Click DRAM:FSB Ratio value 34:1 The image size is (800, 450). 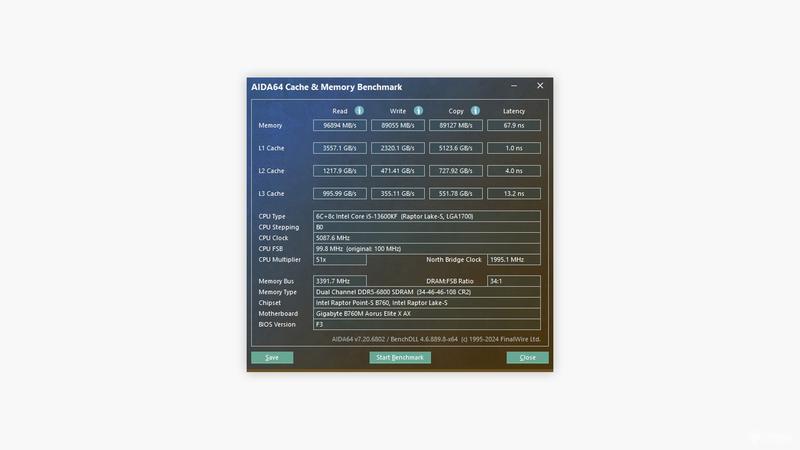click(514, 281)
